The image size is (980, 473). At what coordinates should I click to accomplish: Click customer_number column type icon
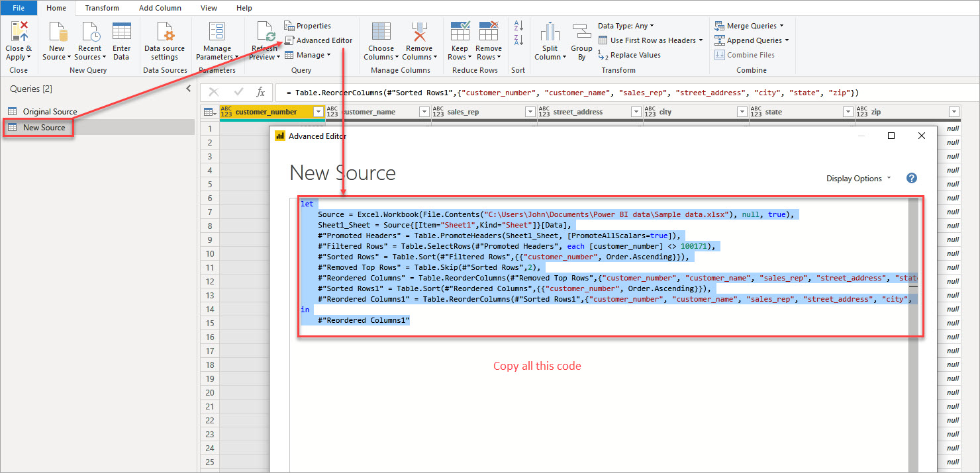pyautogui.click(x=226, y=112)
